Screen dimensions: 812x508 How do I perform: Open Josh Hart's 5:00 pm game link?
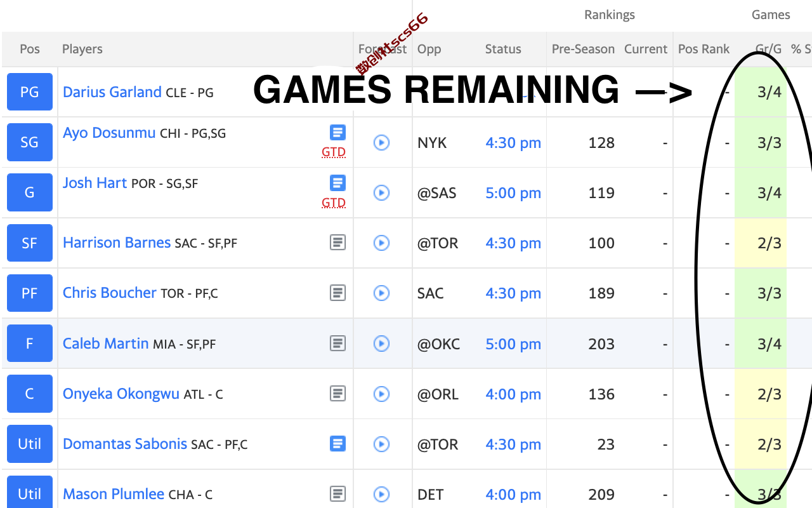513,193
